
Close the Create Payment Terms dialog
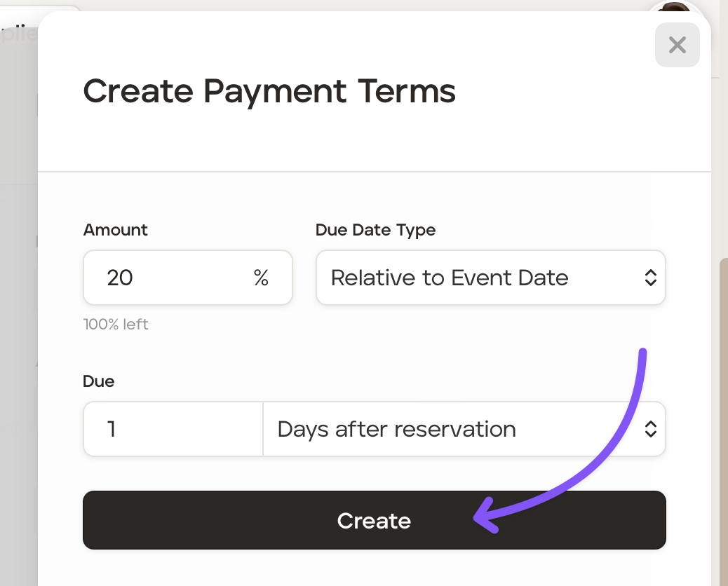point(677,46)
